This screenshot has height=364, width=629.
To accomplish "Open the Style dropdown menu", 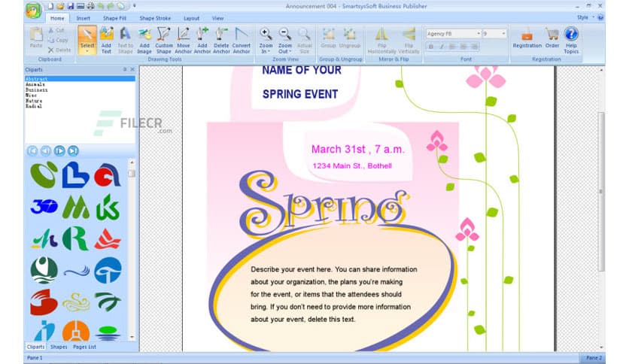I will click(585, 17).
